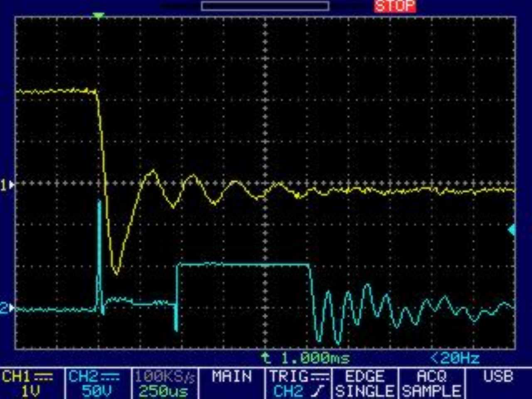The image size is (532, 399).
Task: Click the rising edge trigger slope icon
Action: pos(317,391)
